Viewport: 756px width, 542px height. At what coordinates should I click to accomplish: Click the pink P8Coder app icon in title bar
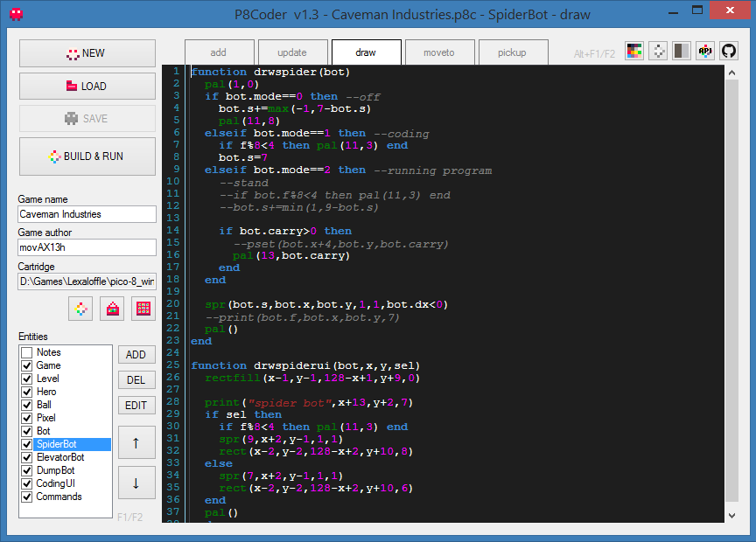click(x=17, y=14)
